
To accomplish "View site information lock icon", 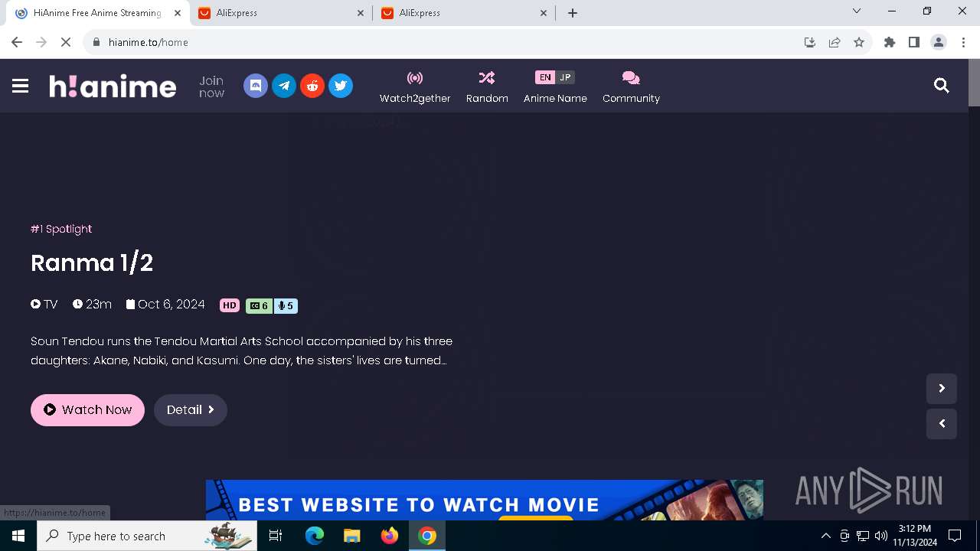I will click(96, 42).
